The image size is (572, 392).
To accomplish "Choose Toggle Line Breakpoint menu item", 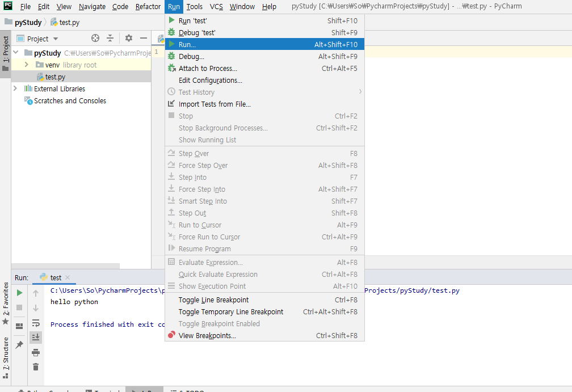I will [264, 300].
